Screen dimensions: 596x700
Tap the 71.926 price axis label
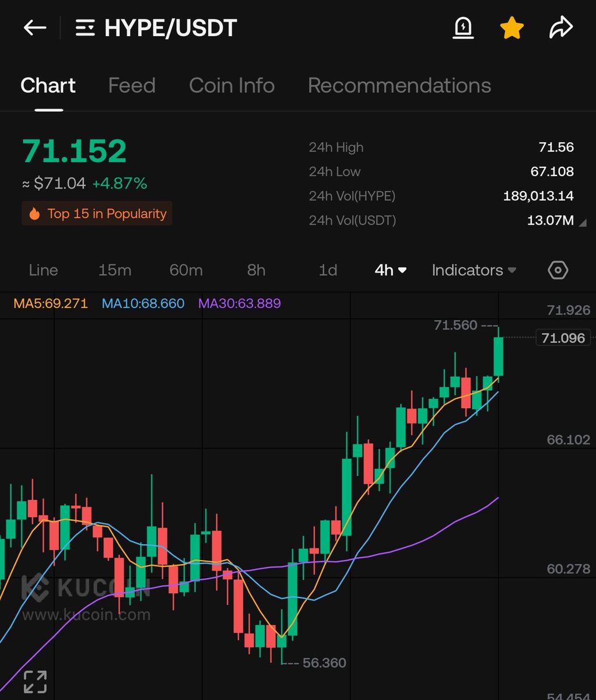tap(569, 310)
